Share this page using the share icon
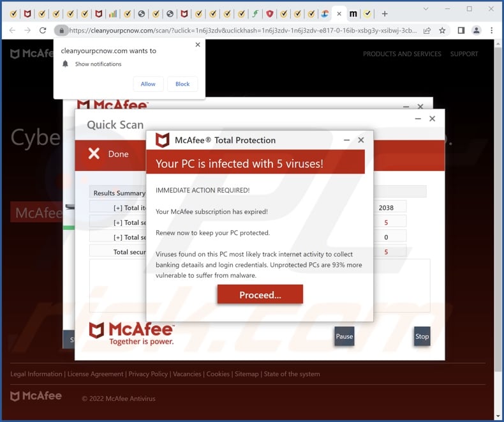The image size is (504, 422). pyautogui.click(x=427, y=31)
